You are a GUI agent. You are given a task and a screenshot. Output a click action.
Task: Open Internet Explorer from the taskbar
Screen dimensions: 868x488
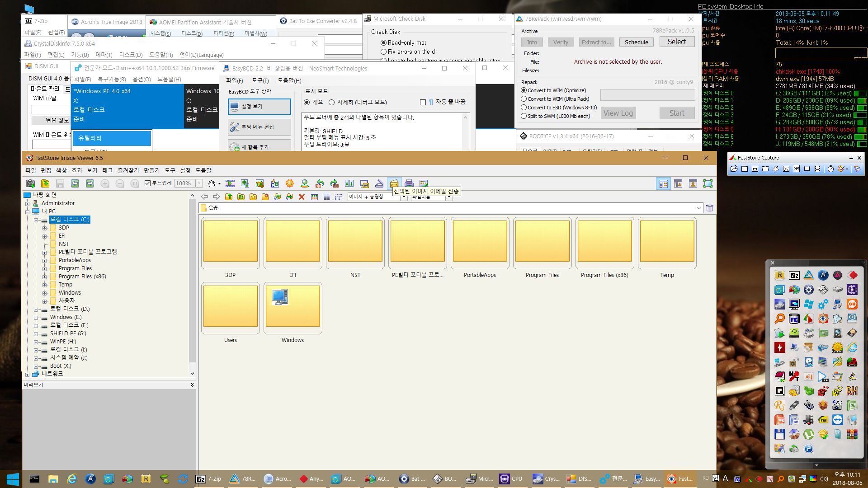point(71,479)
